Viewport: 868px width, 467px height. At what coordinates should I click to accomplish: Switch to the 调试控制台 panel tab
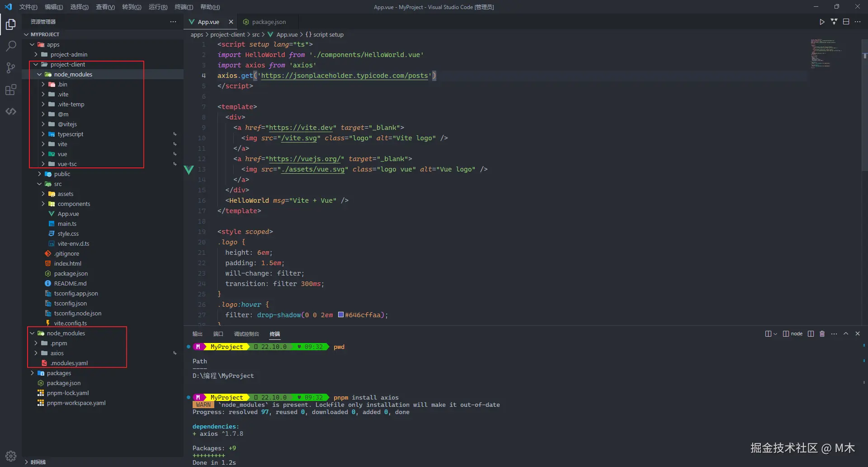246,334
